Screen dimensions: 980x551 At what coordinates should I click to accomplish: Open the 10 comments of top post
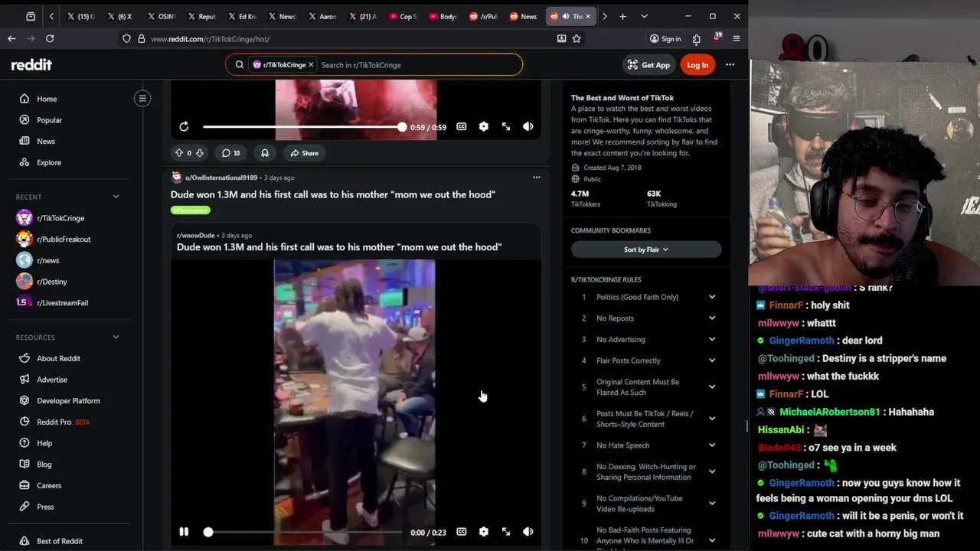(231, 153)
